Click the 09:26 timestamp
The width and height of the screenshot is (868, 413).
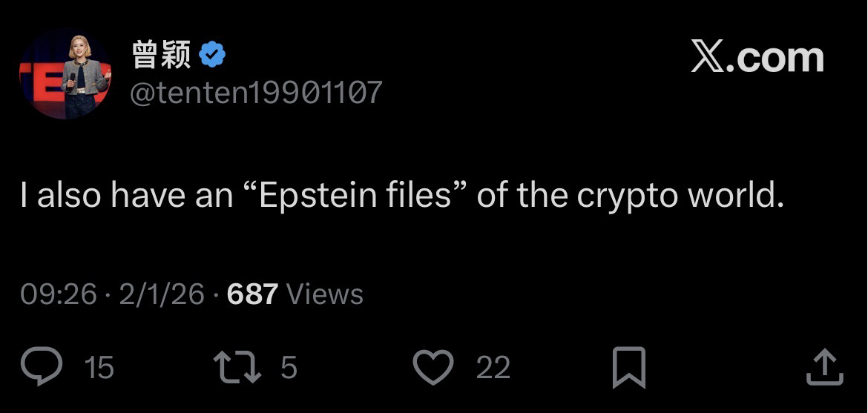coord(59,294)
